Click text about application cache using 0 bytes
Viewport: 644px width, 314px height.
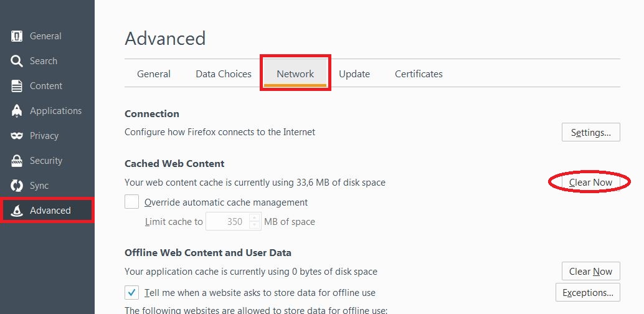tap(251, 272)
